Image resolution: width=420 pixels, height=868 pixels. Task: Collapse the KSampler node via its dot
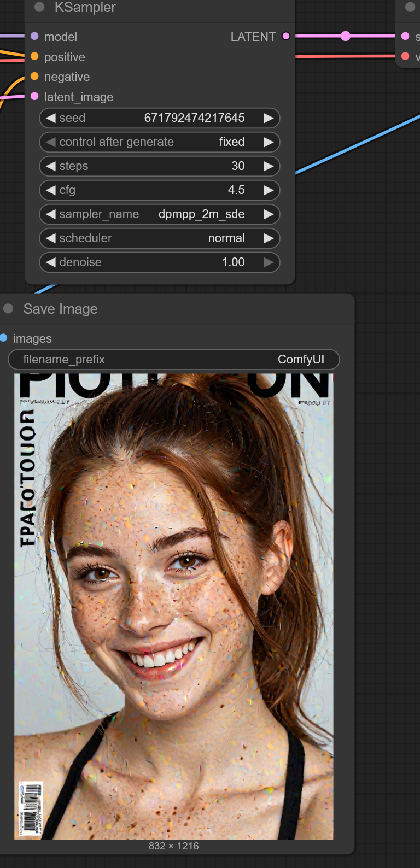[x=39, y=7]
